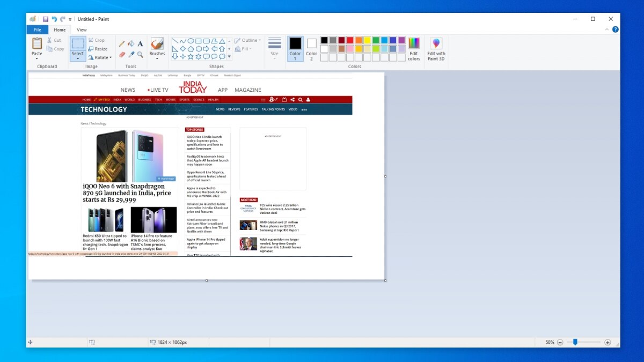Expand the Paste dropdown arrow
Screen dimensions: 644x362
tap(36, 58)
